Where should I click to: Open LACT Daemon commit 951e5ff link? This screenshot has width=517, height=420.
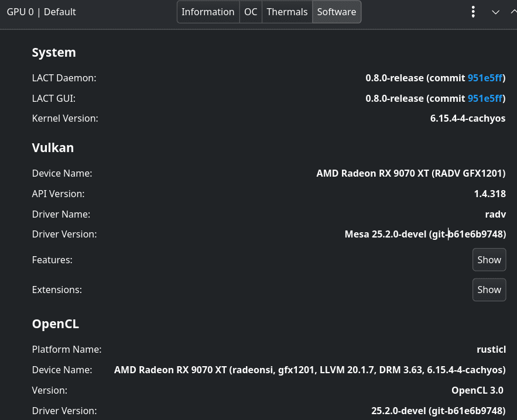tap(485, 78)
